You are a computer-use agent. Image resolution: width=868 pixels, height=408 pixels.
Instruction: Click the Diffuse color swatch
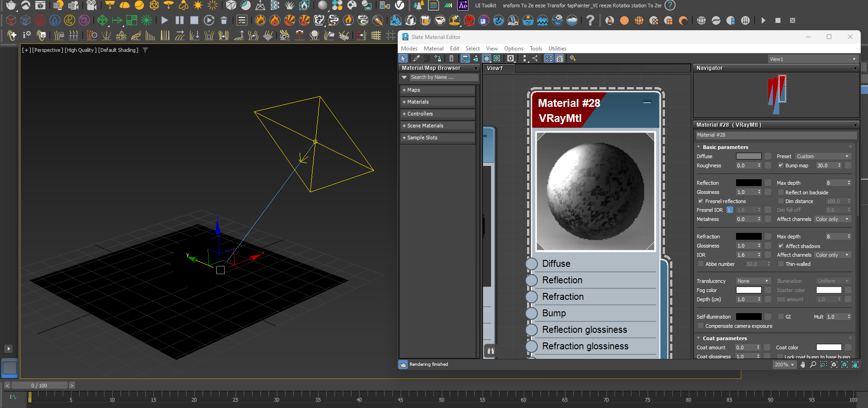748,156
